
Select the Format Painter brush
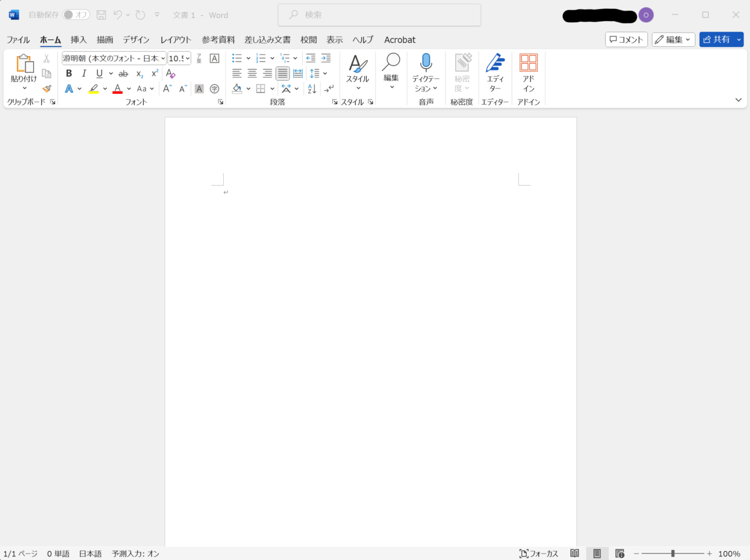[x=47, y=88]
